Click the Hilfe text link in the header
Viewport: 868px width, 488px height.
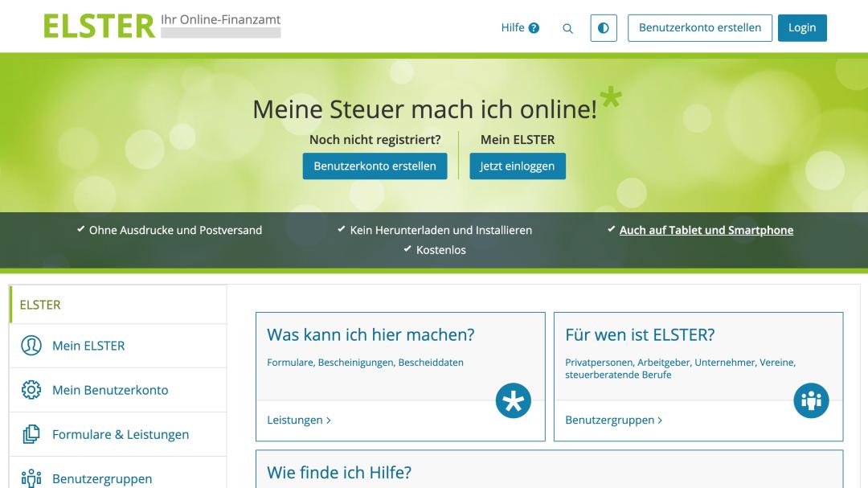tap(513, 27)
